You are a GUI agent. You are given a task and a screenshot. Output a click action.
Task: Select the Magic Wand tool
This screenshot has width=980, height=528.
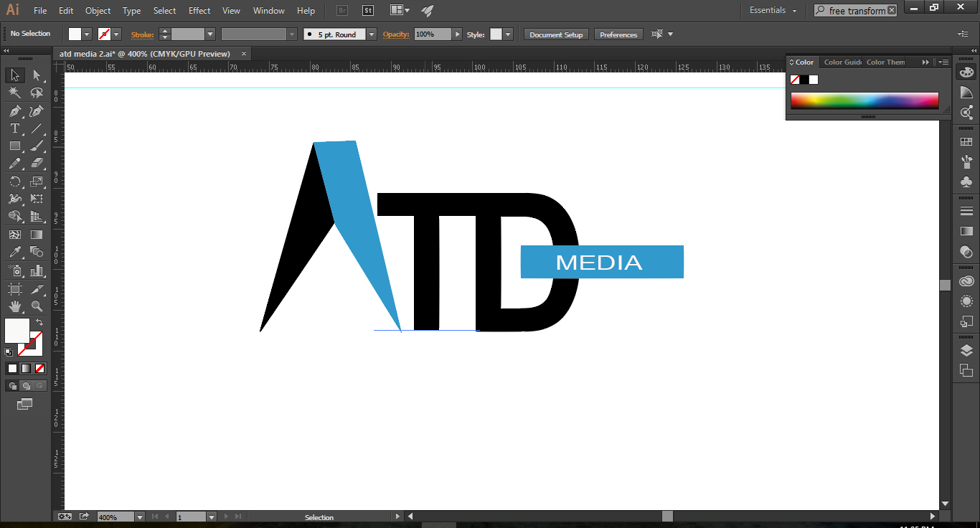coord(15,92)
